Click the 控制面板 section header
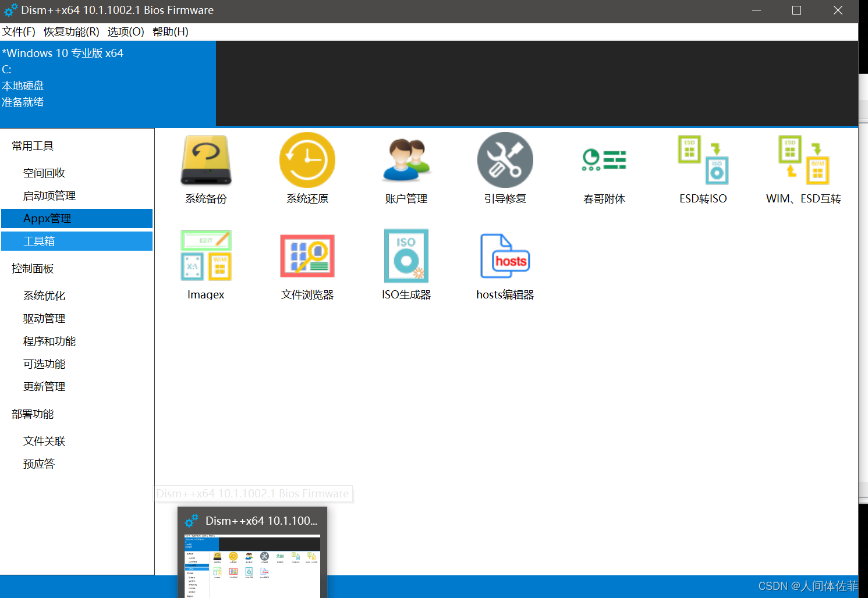The width and height of the screenshot is (868, 598). pyautogui.click(x=33, y=268)
